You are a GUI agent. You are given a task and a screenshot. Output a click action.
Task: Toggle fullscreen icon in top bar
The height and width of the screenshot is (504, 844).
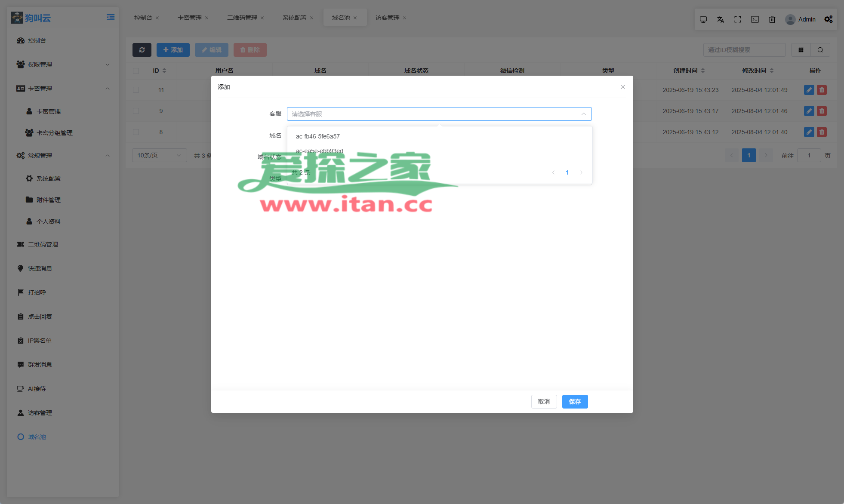(x=738, y=19)
